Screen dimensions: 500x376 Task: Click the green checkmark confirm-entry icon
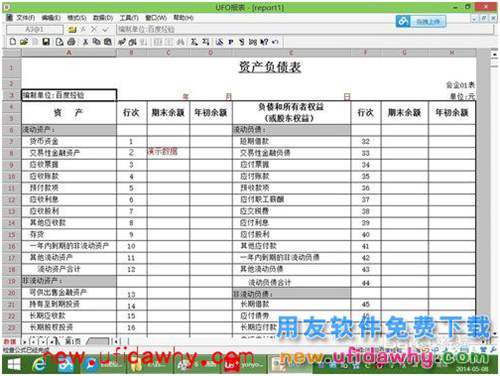coord(106,29)
